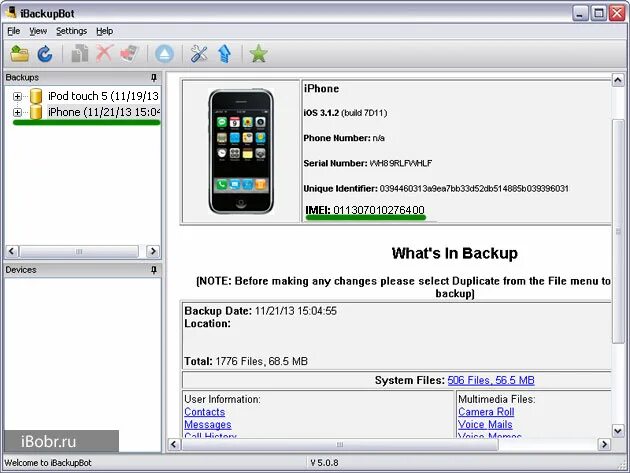Open the File menu
The image size is (630, 473).
tap(14, 31)
